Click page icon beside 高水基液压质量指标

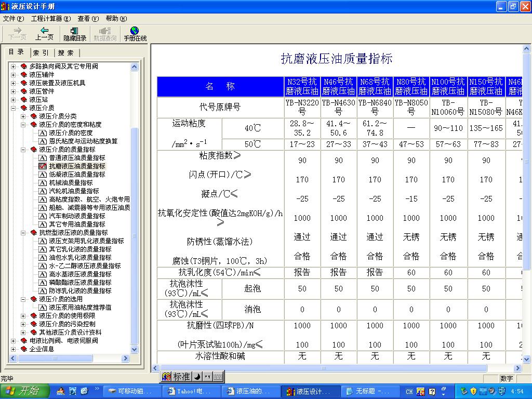point(43,274)
